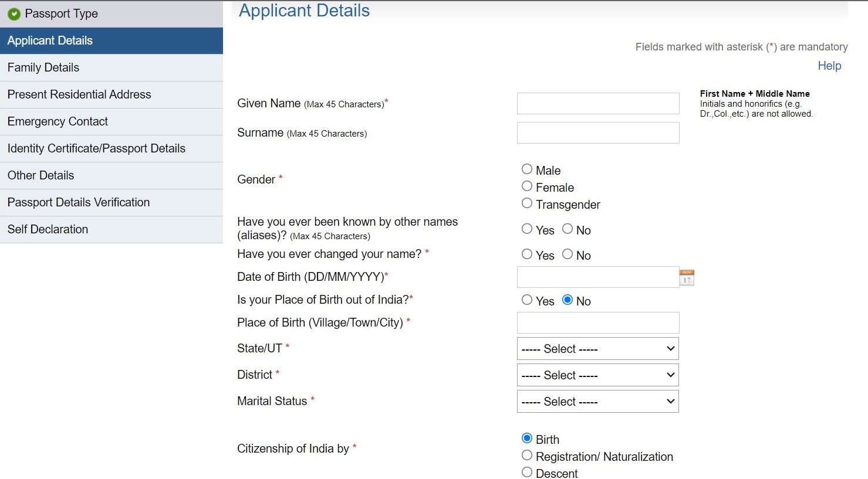
Task: Expand the District dropdown list
Action: [x=597, y=375]
